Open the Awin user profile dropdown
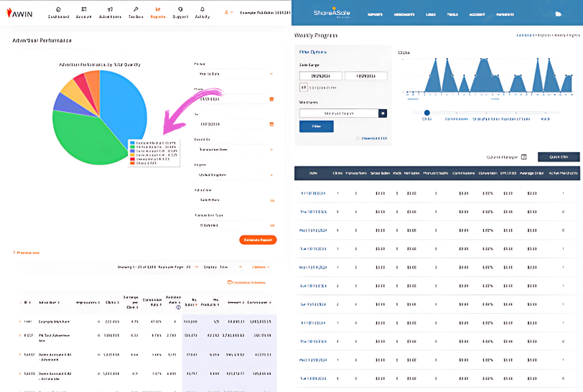 pos(228,12)
